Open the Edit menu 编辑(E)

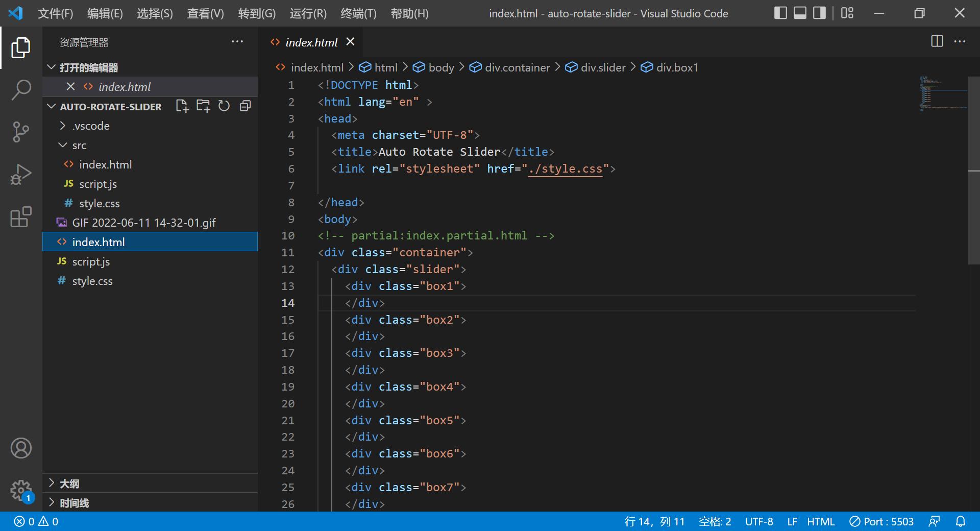(105, 13)
